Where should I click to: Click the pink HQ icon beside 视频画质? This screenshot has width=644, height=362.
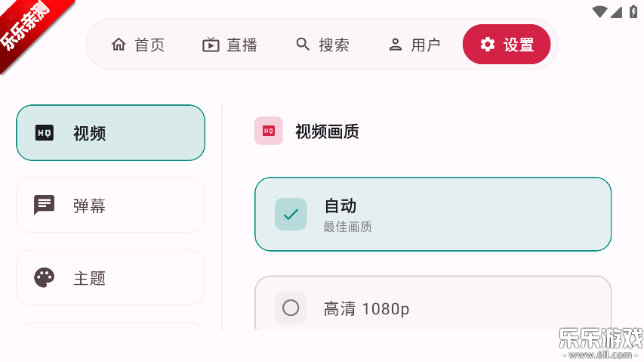(268, 131)
